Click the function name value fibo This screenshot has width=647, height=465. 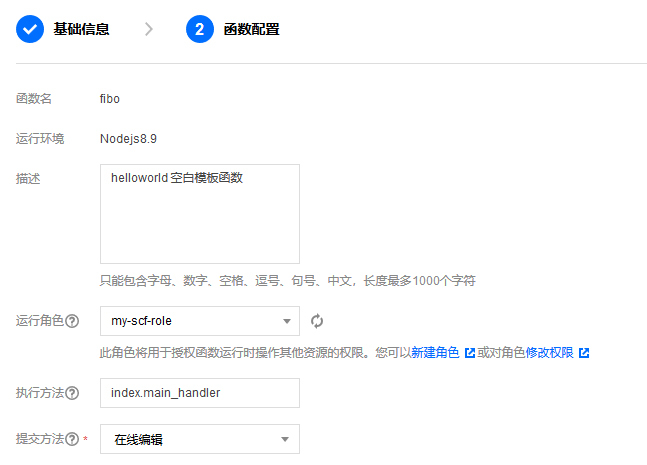point(110,99)
